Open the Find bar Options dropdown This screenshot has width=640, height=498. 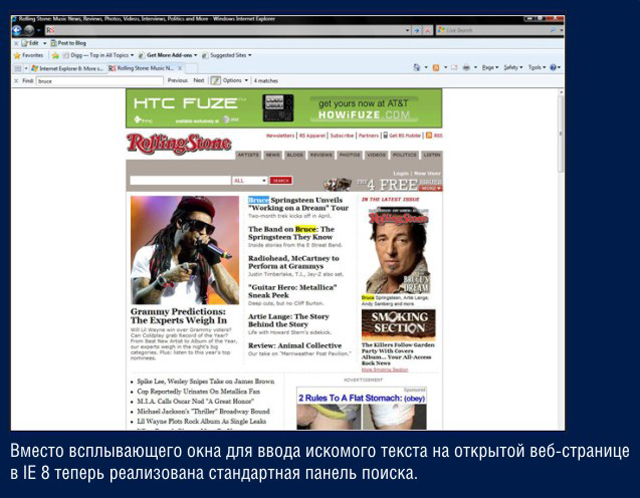pos(236,80)
